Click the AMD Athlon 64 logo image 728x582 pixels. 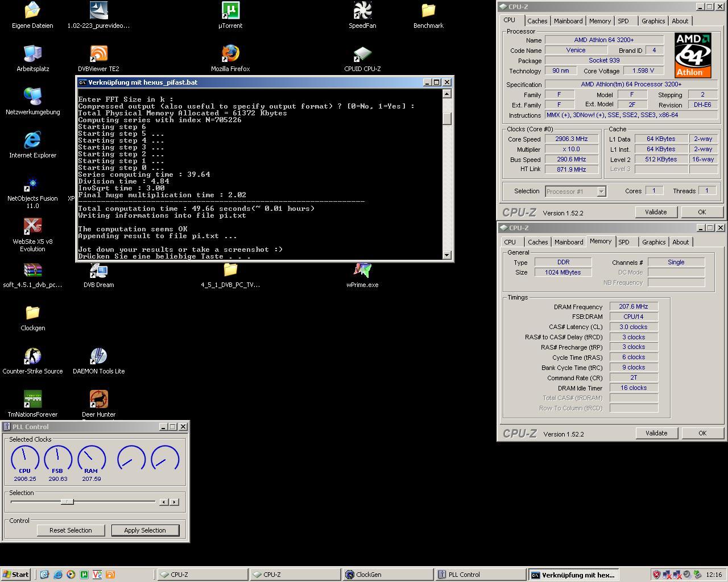coord(693,55)
